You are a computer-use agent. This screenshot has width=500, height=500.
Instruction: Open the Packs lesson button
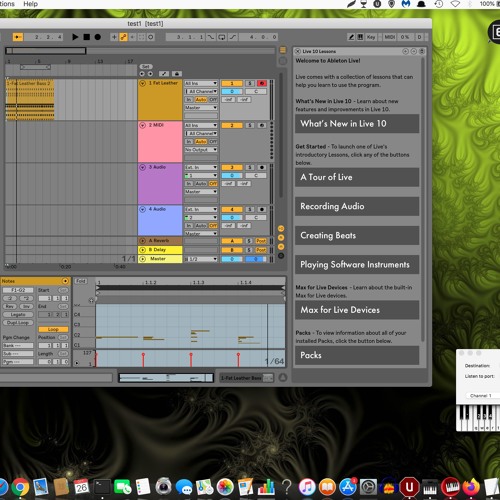click(x=357, y=355)
